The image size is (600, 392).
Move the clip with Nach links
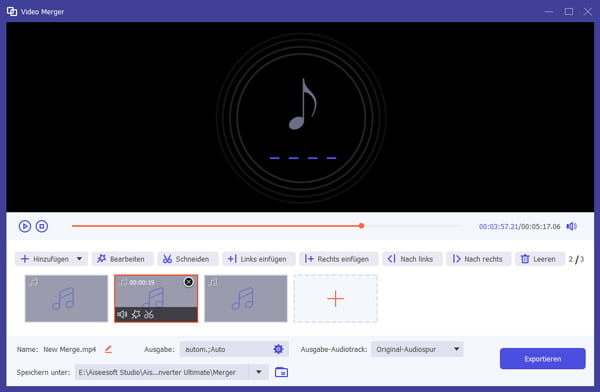[412, 259]
